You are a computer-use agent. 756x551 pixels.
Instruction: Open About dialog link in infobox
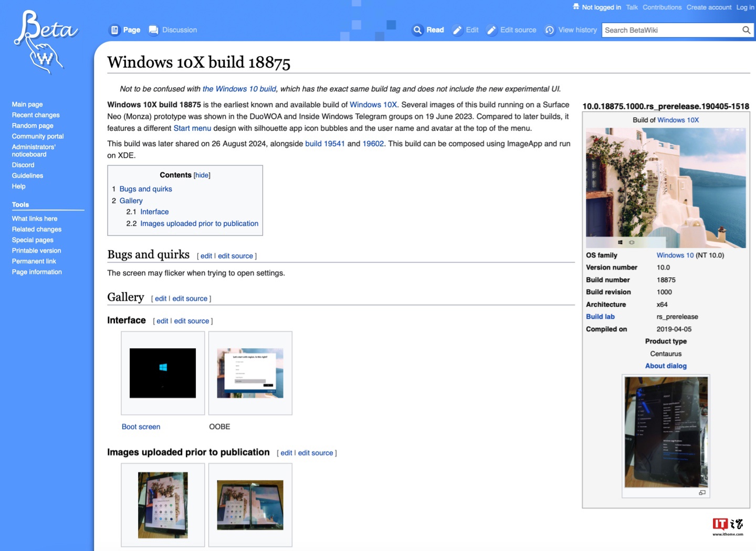tap(666, 366)
